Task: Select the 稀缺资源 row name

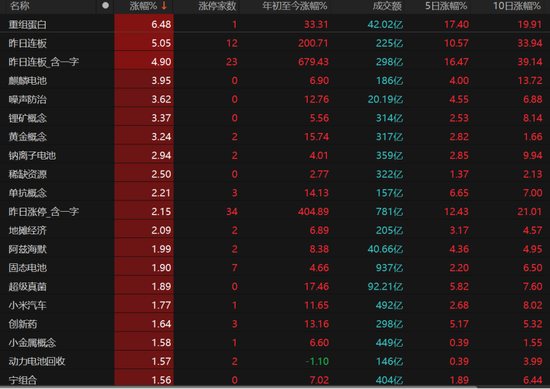Action: tap(28, 174)
